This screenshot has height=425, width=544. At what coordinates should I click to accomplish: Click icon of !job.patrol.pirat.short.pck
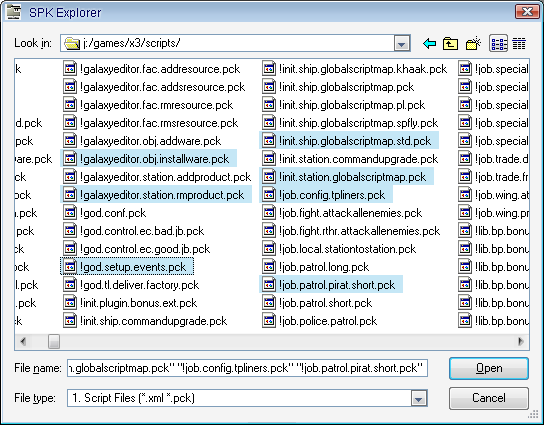[x=269, y=285]
